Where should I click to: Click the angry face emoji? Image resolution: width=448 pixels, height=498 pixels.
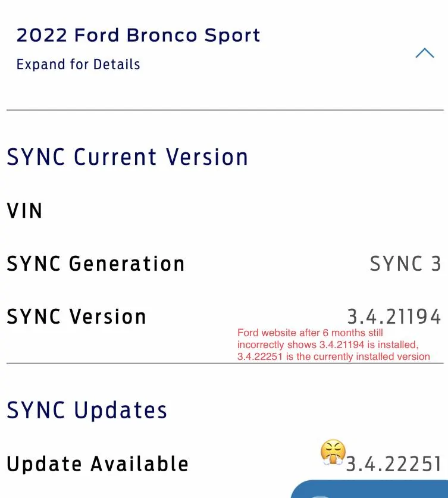coord(333,452)
